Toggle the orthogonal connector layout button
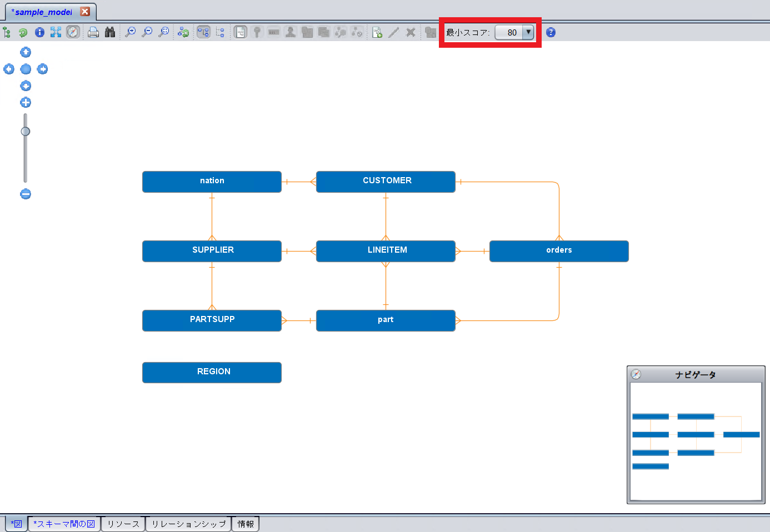The height and width of the screenshot is (532, 770). pyautogui.click(x=204, y=32)
